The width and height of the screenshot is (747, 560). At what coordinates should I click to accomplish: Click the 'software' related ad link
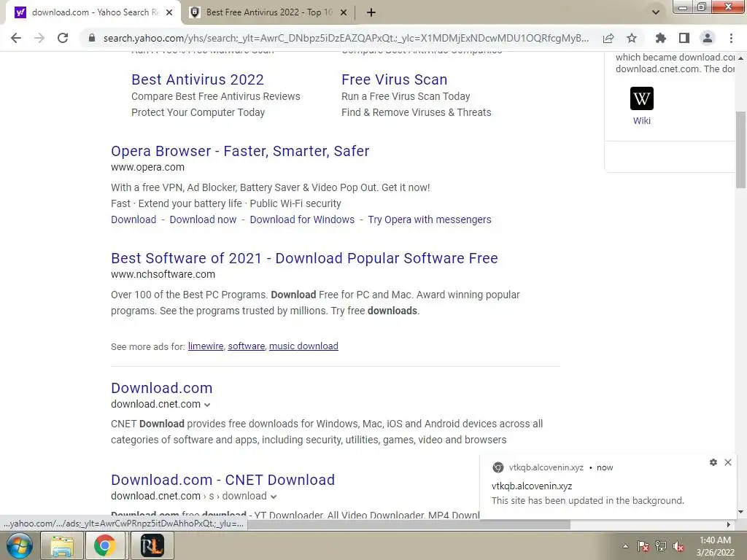click(247, 346)
